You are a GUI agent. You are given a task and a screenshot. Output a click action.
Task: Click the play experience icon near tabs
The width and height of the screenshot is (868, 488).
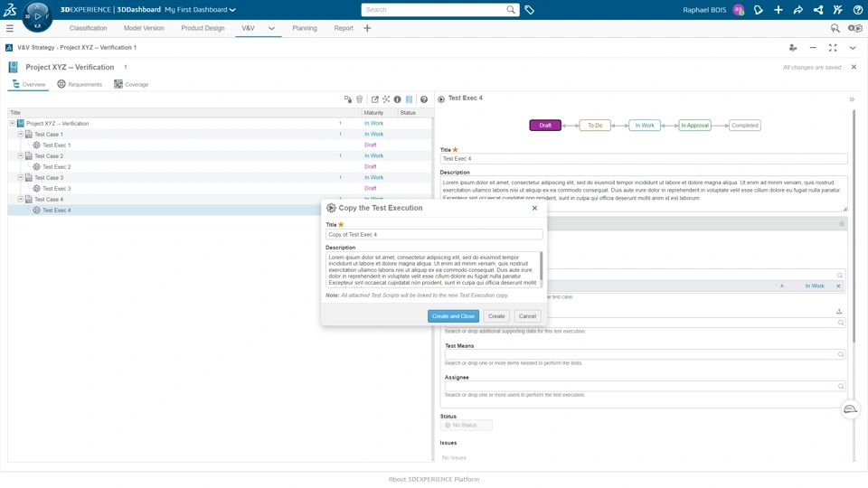click(x=855, y=28)
